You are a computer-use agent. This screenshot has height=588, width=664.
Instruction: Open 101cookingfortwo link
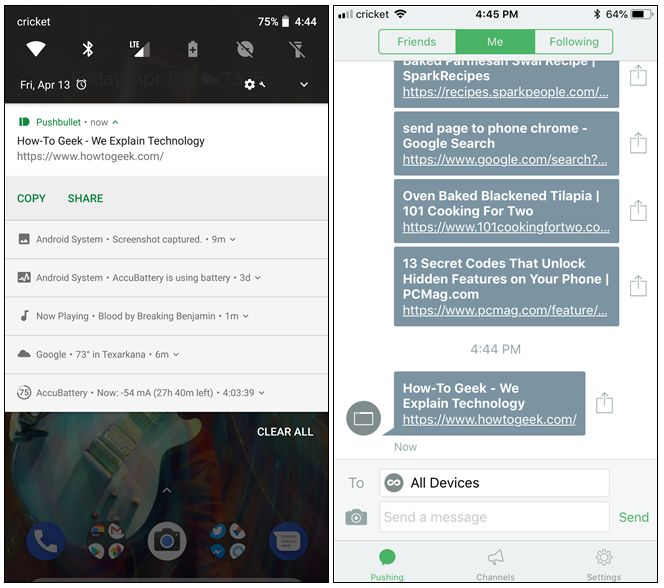coord(506,227)
